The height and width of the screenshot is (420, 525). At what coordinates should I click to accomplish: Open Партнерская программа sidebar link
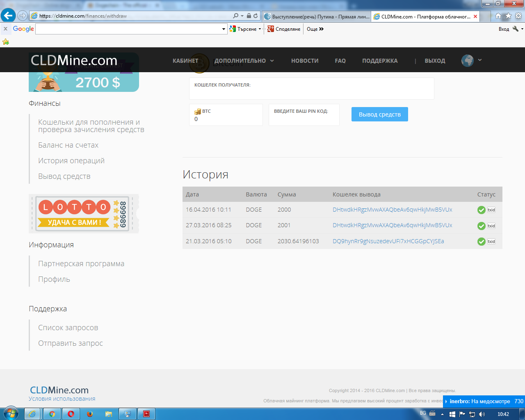81,264
